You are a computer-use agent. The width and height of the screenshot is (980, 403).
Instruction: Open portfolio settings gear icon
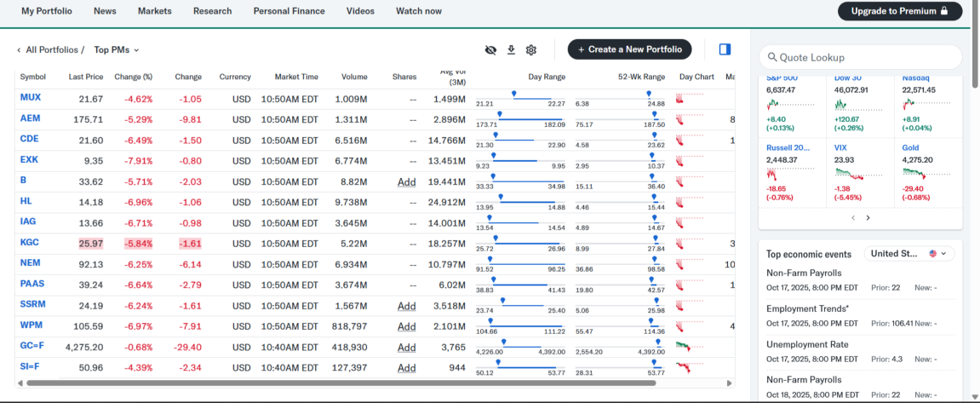click(531, 49)
